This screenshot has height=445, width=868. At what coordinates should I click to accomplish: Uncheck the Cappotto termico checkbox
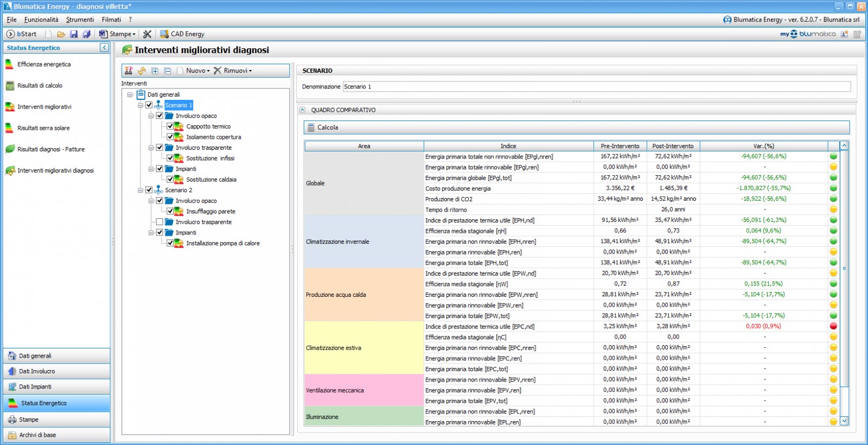(170, 126)
